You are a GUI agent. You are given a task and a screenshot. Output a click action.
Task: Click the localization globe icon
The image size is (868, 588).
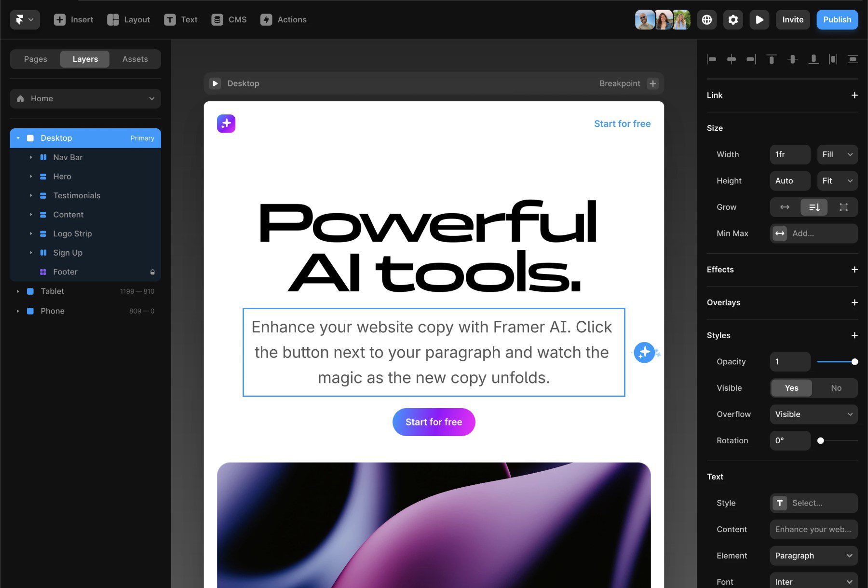click(706, 20)
